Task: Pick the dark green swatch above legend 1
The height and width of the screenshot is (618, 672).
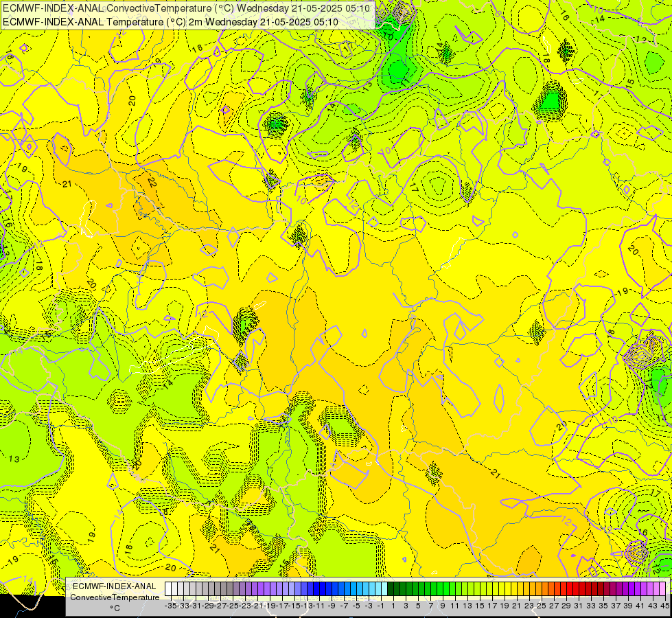Action: 391,589
